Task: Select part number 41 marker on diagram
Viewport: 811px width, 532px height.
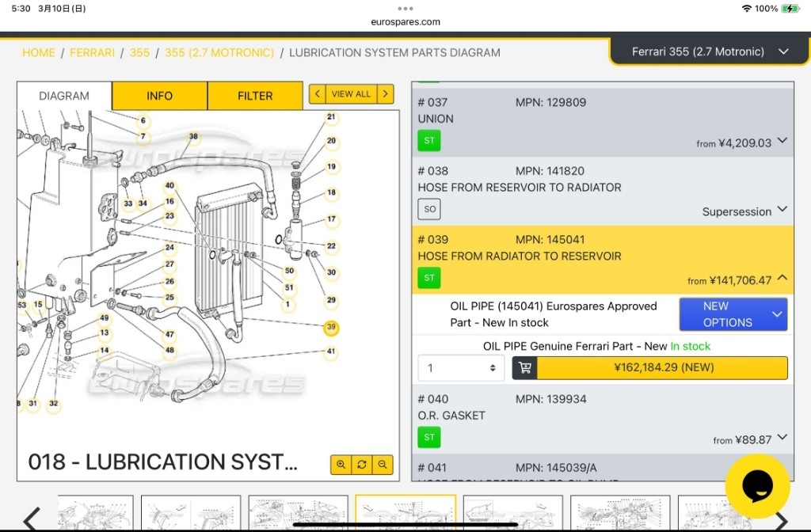Action: (x=331, y=351)
